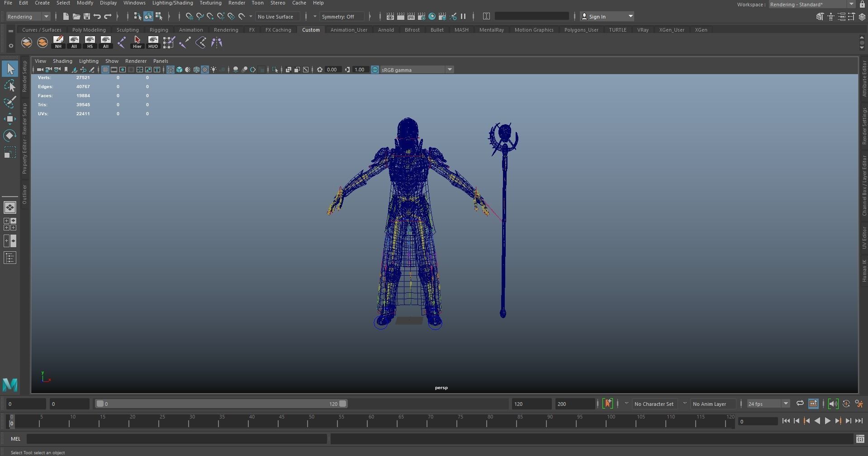Open the Symmetry: Off dropdown

pos(342,17)
